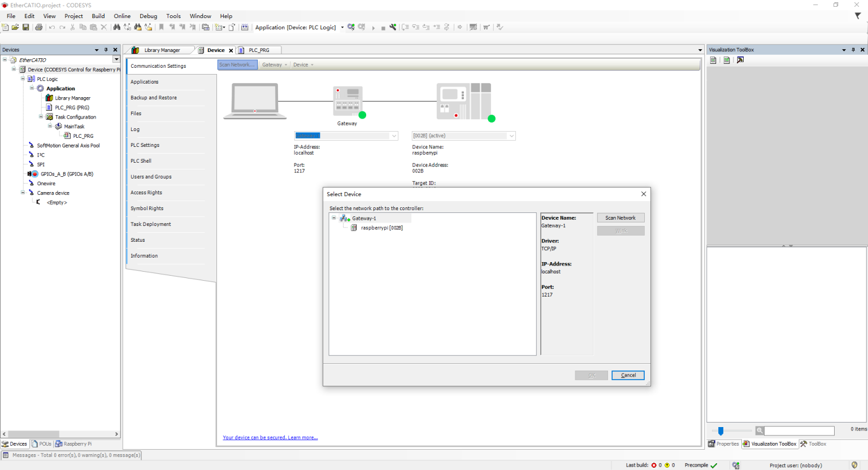Click the Print icon in the toolbar

click(38, 27)
